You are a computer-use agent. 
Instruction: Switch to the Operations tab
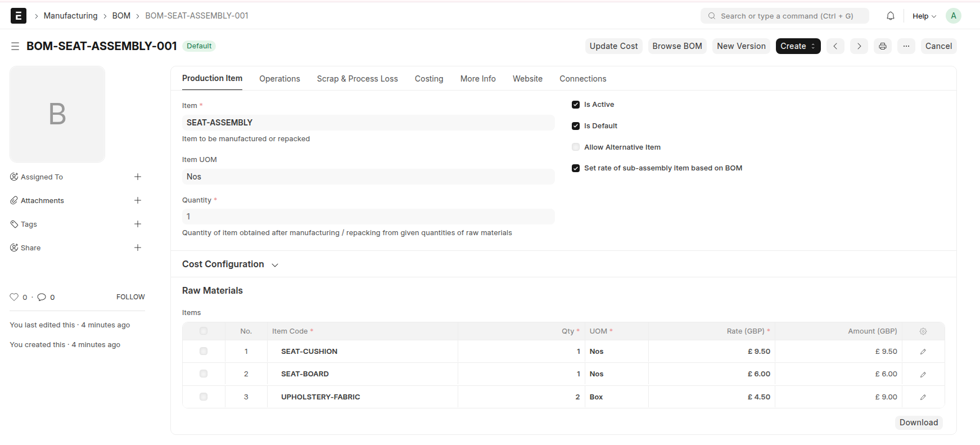click(x=279, y=79)
